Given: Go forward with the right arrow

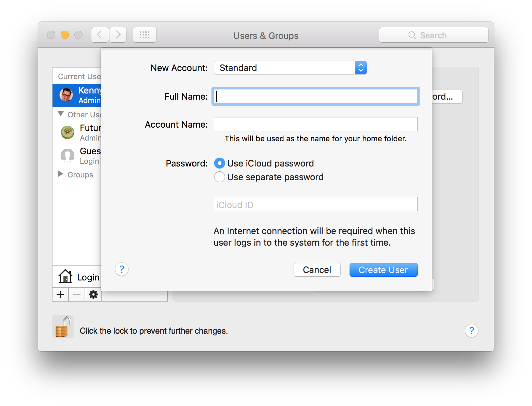Looking at the screenshot, I should click(x=118, y=35).
